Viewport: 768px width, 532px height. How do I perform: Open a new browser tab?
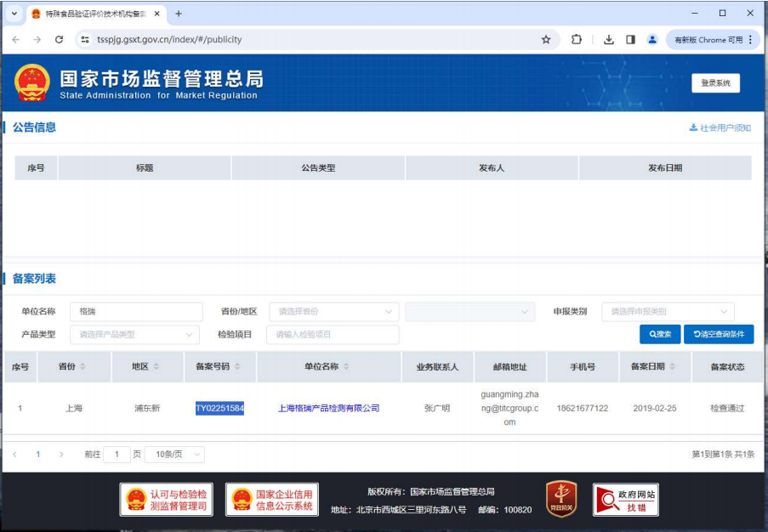(x=179, y=14)
